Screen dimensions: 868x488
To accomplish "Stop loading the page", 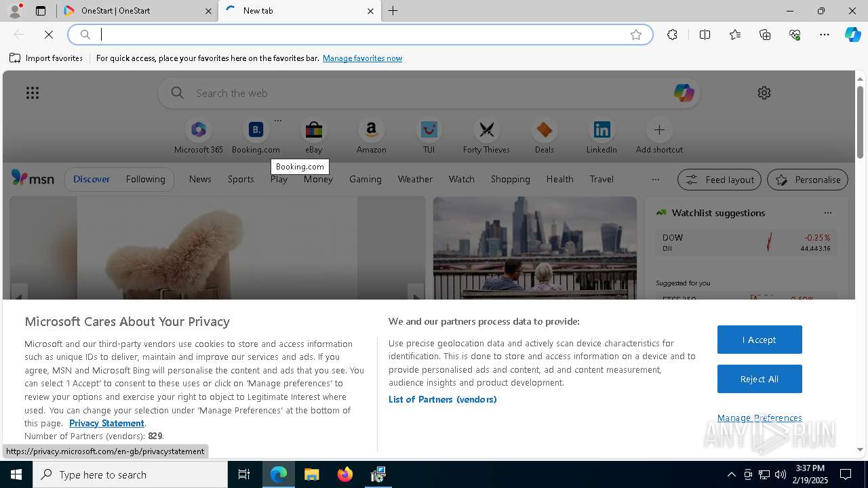I will click(49, 35).
